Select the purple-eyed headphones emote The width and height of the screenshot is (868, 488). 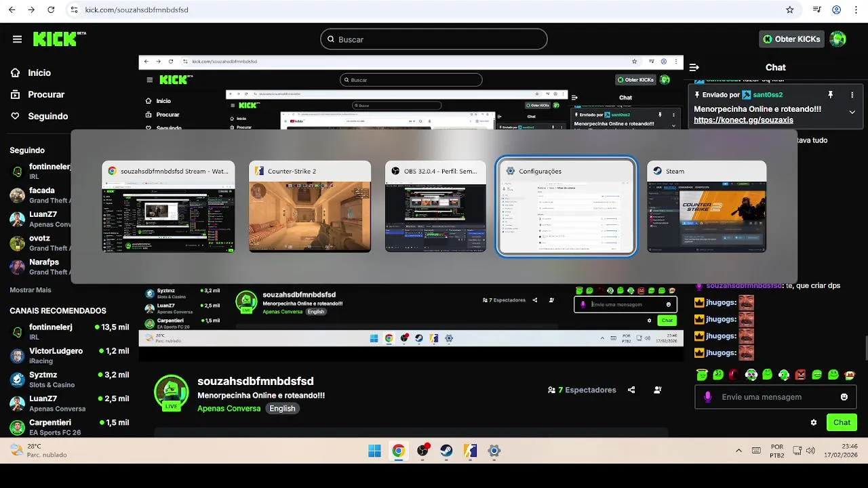point(751,375)
